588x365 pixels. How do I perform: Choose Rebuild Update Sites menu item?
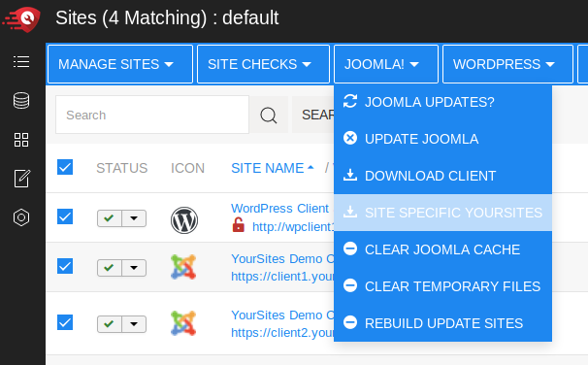coord(442,323)
